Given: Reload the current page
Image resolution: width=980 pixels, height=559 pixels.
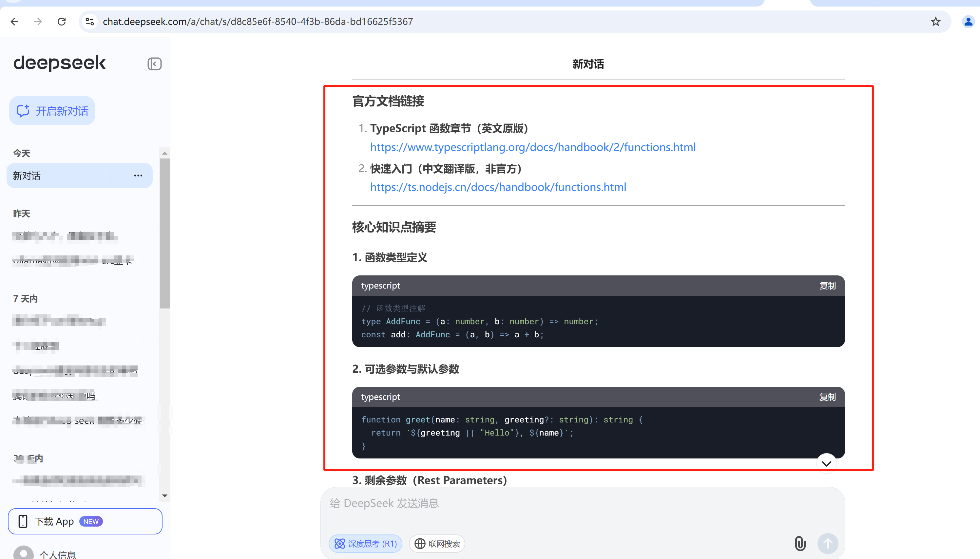Looking at the screenshot, I should click(62, 22).
